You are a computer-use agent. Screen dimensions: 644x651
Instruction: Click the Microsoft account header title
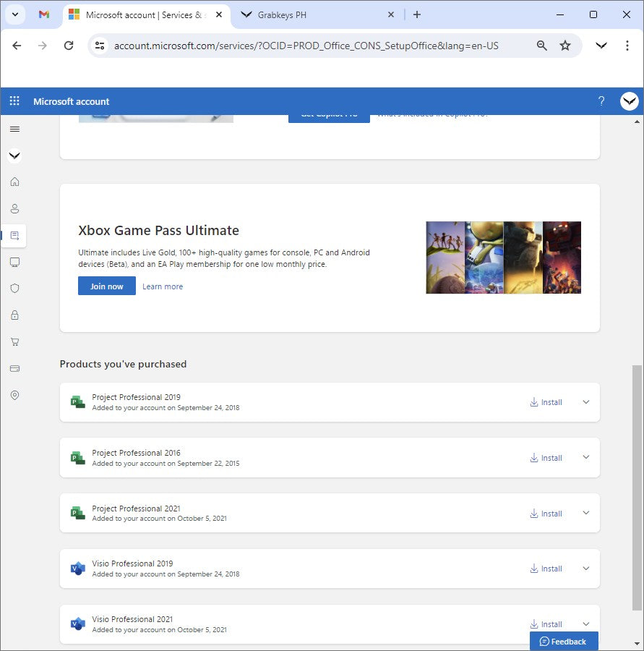coord(71,101)
